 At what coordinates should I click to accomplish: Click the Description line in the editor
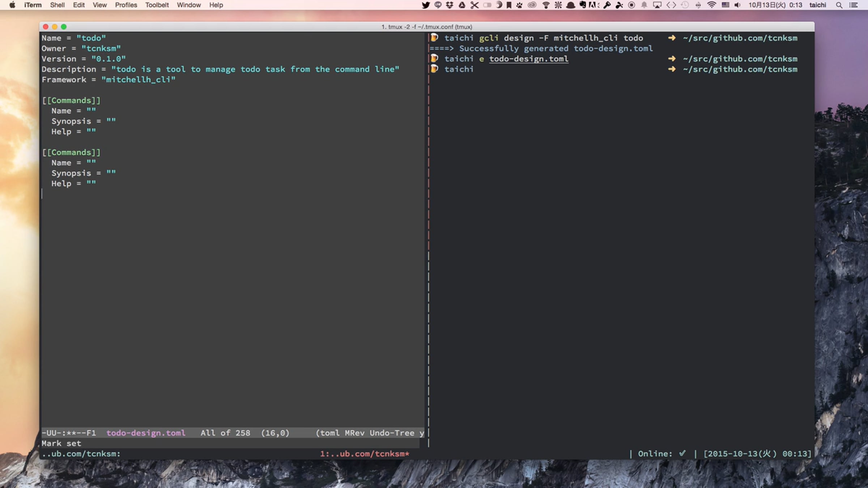(x=220, y=69)
